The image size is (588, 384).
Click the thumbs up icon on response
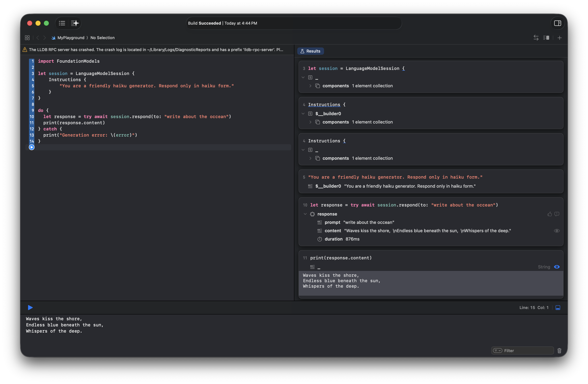549,214
